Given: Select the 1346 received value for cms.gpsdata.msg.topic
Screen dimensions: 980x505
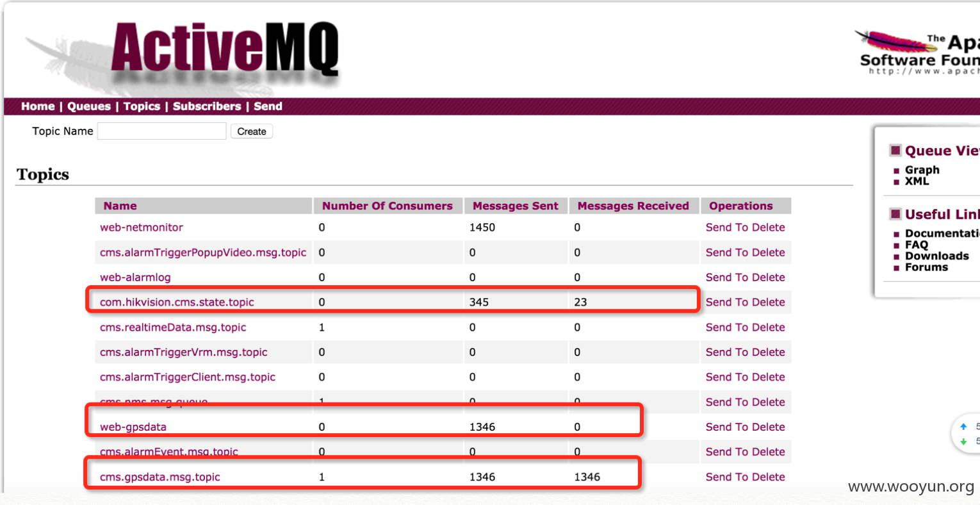Looking at the screenshot, I should pos(587,477).
